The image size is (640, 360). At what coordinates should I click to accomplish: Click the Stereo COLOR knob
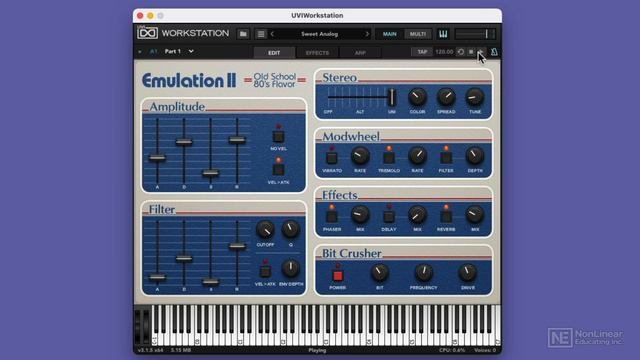(x=417, y=97)
